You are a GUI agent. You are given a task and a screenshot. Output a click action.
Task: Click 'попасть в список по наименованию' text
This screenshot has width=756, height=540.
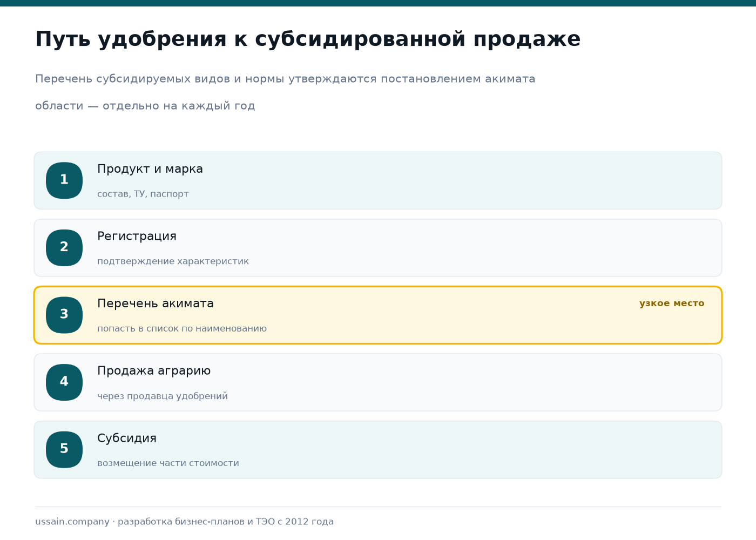point(182,329)
